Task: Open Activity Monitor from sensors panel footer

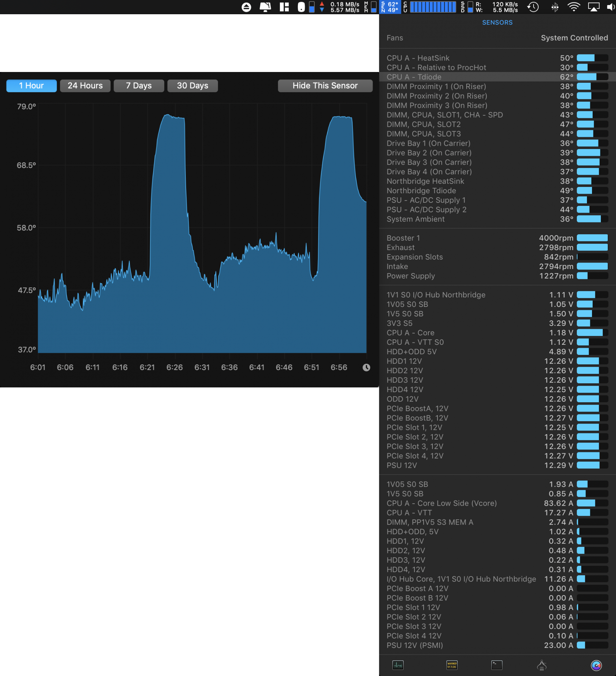Action: pos(398,665)
